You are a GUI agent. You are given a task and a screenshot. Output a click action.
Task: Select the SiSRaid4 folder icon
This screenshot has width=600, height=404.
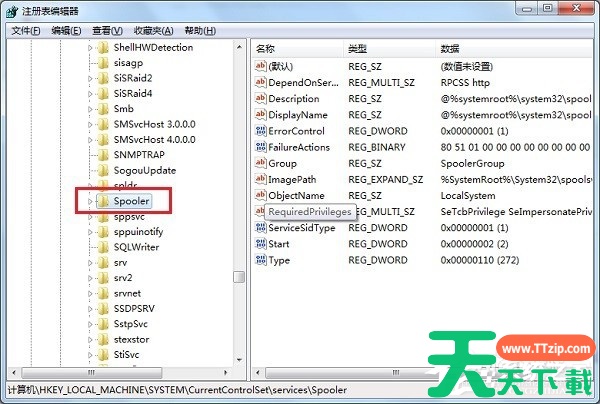(x=103, y=93)
